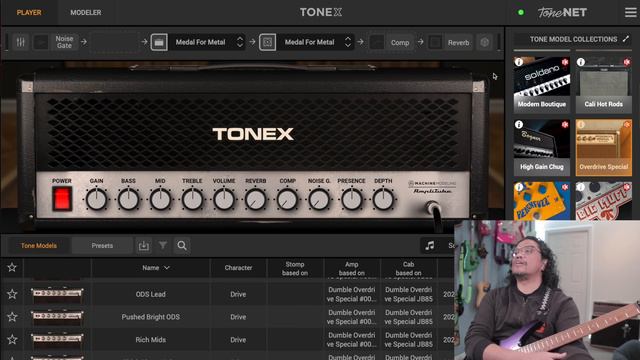This screenshot has height=360, width=640.
Task: Favorite the Pushed Bright ODS tone model
Action: (x=12, y=317)
